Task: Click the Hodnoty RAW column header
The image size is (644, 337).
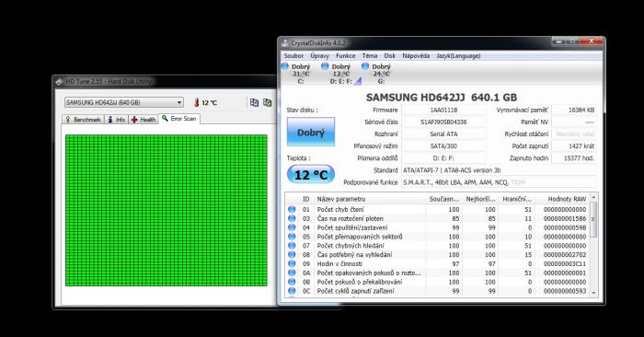Action: 561,199
